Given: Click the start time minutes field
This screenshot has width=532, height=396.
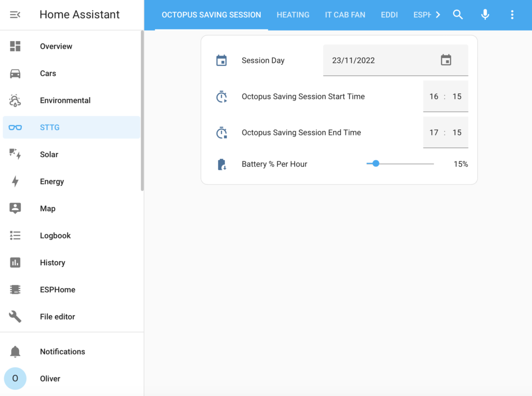Looking at the screenshot, I should pos(457,97).
